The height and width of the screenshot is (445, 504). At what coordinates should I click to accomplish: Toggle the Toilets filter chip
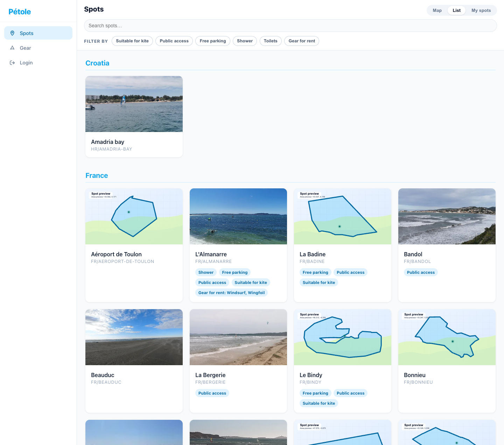tap(271, 41)
